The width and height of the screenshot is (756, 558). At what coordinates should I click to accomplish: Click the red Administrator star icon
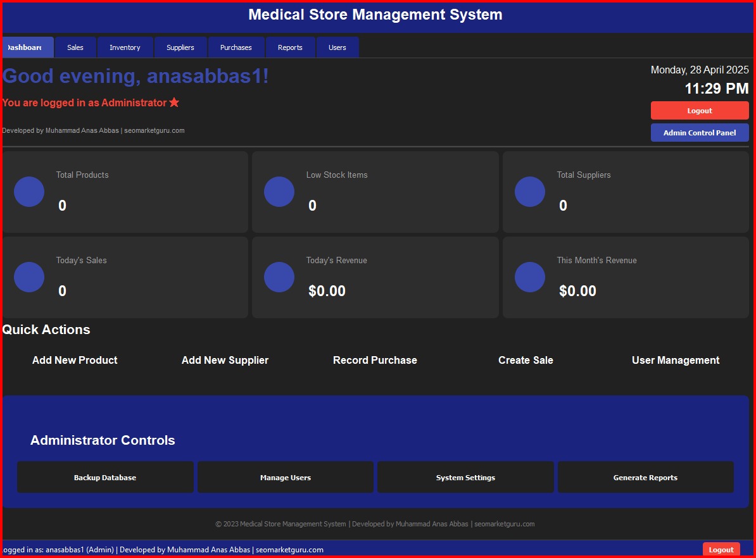(174, 102)
